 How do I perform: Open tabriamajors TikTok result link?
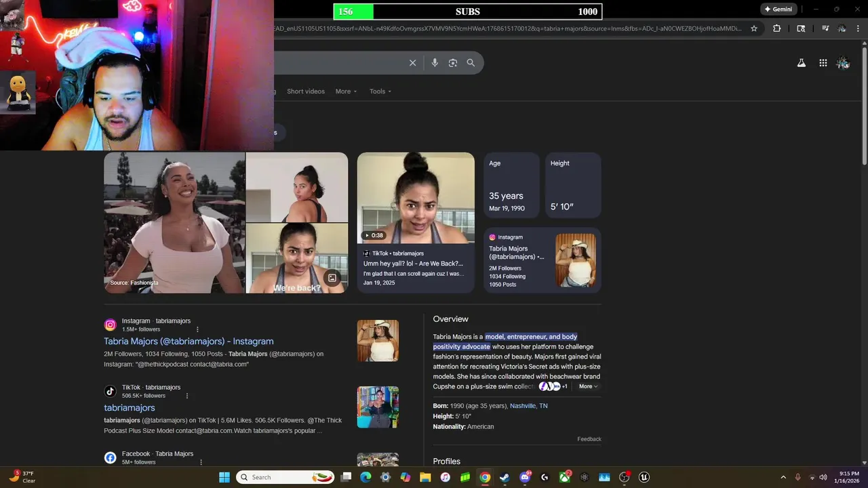(130, 407)
